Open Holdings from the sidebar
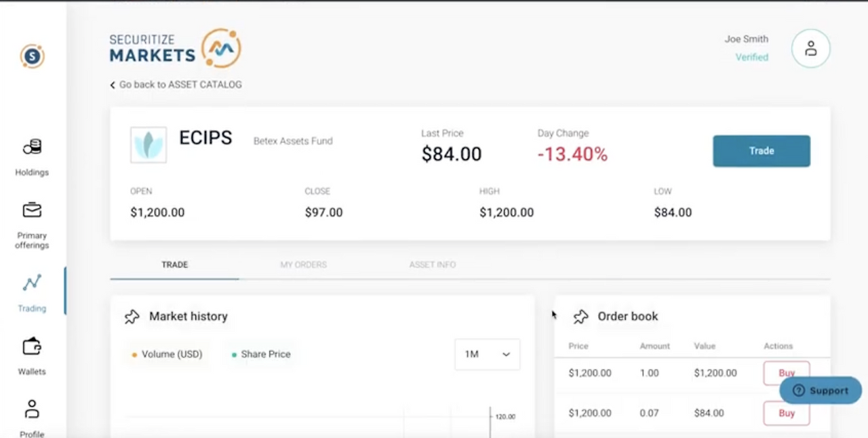This screenshot has width=868, height=438. tap(32, 157)
